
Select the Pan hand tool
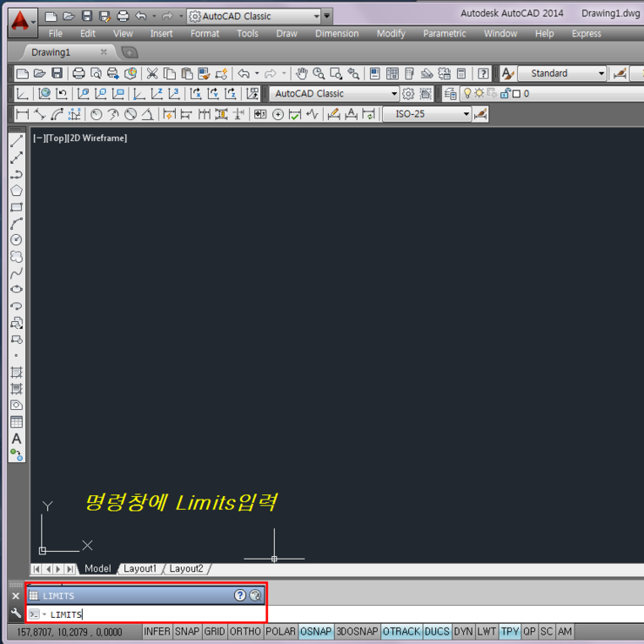[302, 73]
